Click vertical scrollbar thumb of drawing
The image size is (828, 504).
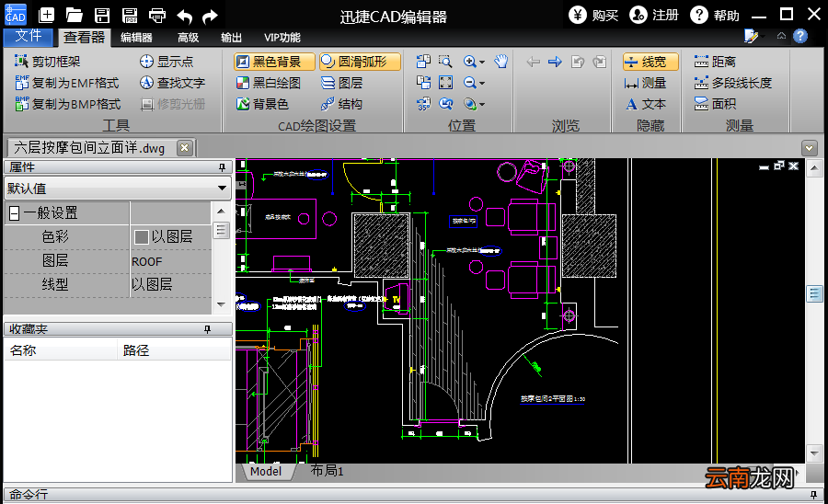pyautogui.click(x=815, y=293)
